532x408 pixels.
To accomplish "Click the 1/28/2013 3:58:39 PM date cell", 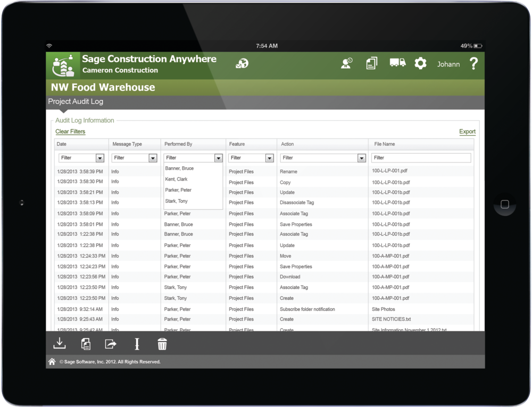I will click(80, 172).
